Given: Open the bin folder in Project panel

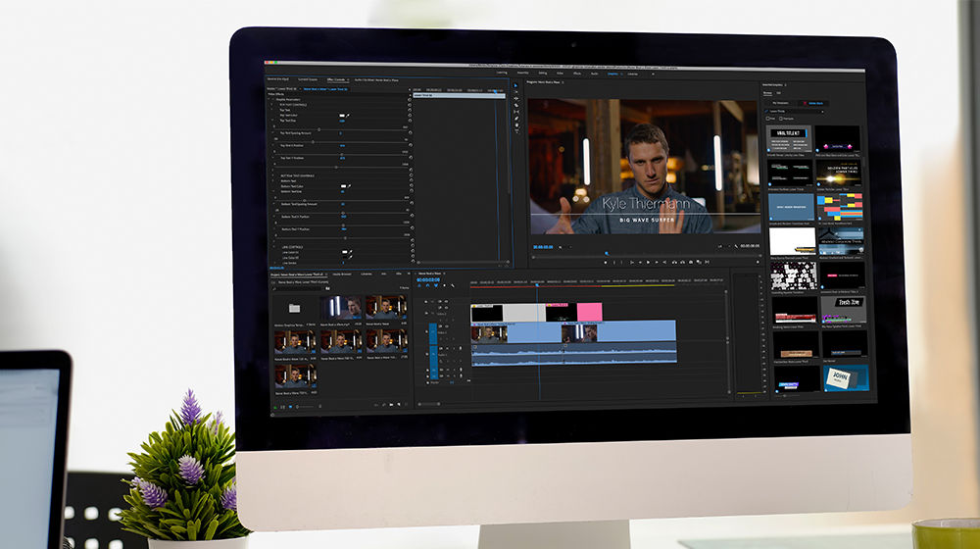Looking at the screenshot, I should click(x=294, y=308).
